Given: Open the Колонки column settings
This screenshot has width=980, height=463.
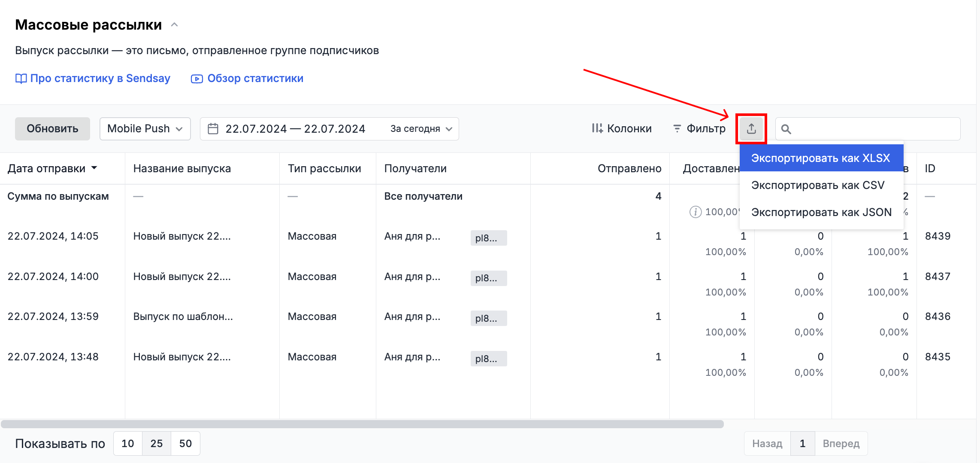Looking at the screenshot, I should click(x=622, y=129).
